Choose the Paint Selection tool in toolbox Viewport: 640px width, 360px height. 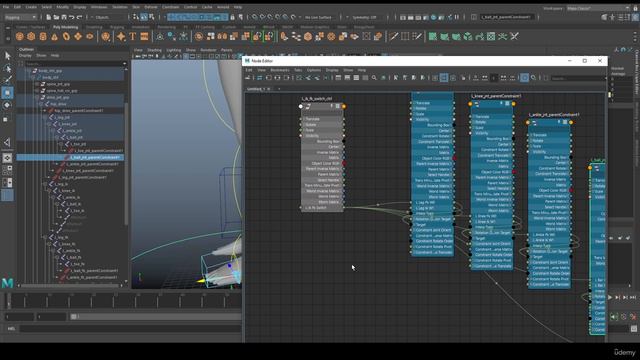point(7,80)
